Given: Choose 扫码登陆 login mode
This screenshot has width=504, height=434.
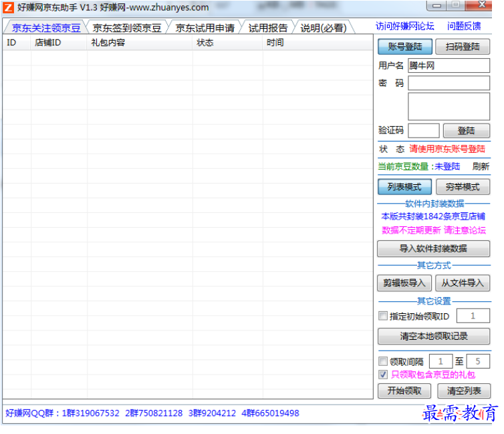Looking at the screenshot, I should pos(463,47).
